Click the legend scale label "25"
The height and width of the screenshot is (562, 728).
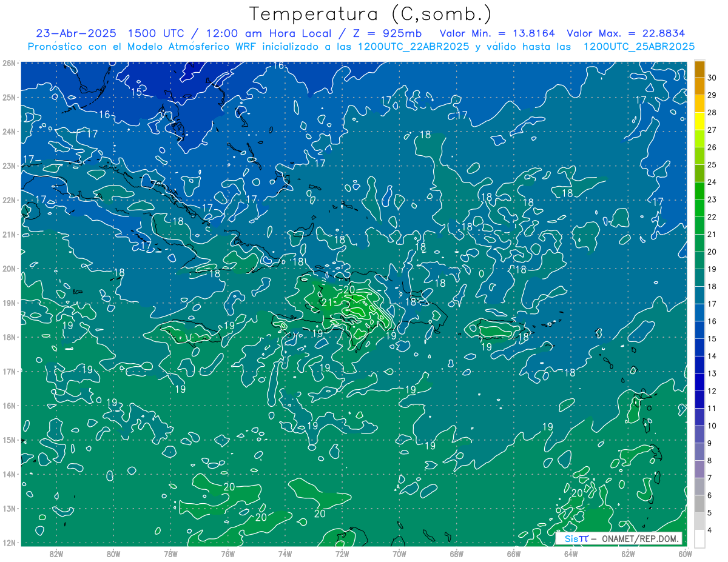[712, 165]
